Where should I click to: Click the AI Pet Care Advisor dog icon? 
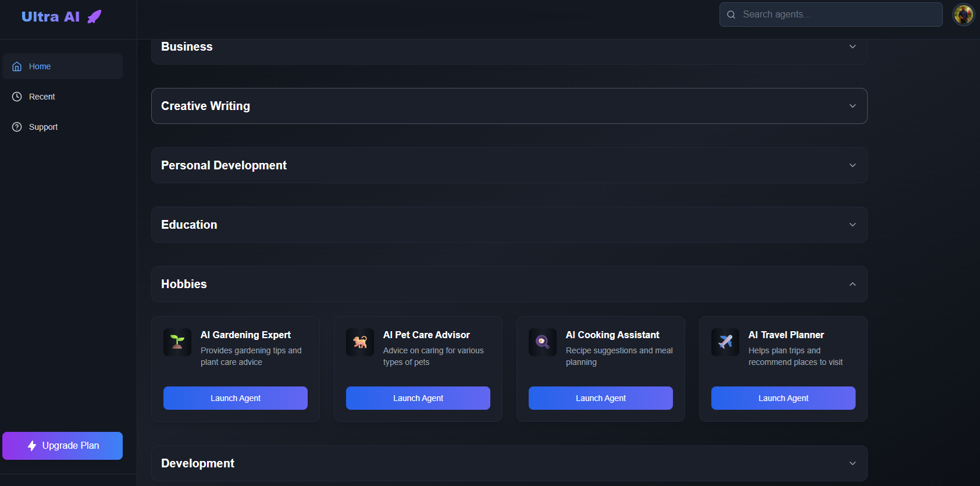point(360,342)
